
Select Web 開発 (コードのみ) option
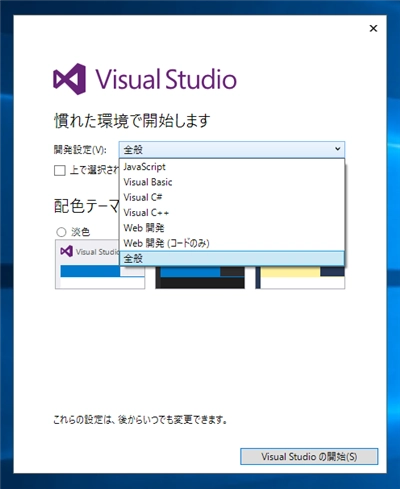[x=232, y=243]
